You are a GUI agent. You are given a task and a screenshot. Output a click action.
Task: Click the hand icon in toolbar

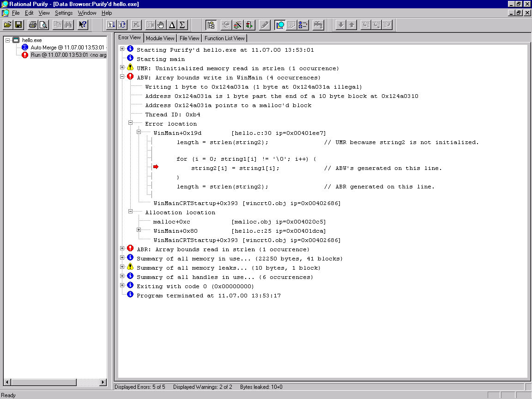[161, 25]
